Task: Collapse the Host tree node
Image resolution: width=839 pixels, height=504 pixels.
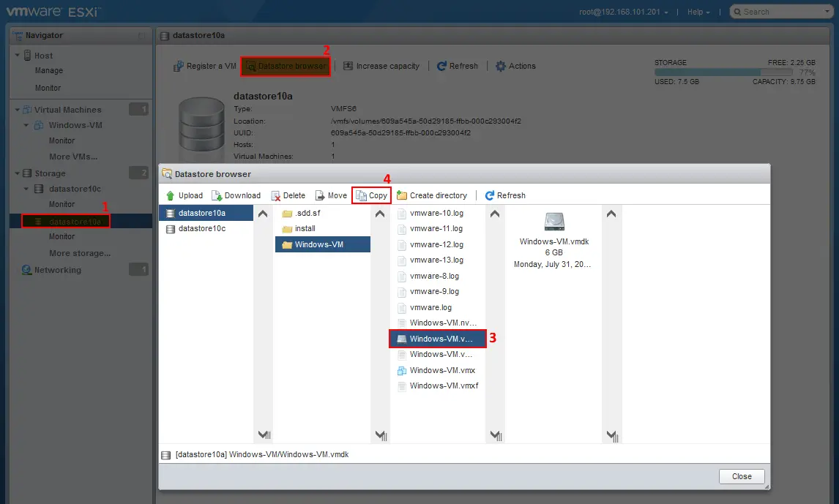Action: [x=17, y=55]
